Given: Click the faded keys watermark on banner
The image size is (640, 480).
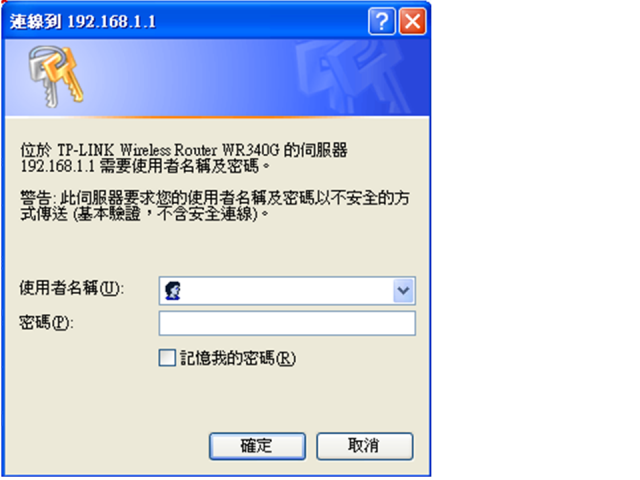Looking at the screenshot, I should [x=352, y=76].
